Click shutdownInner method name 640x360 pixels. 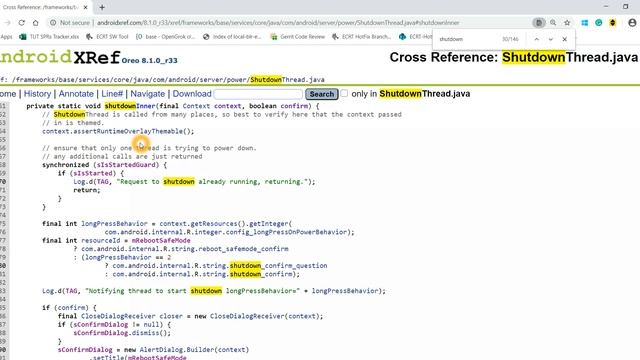130,106
